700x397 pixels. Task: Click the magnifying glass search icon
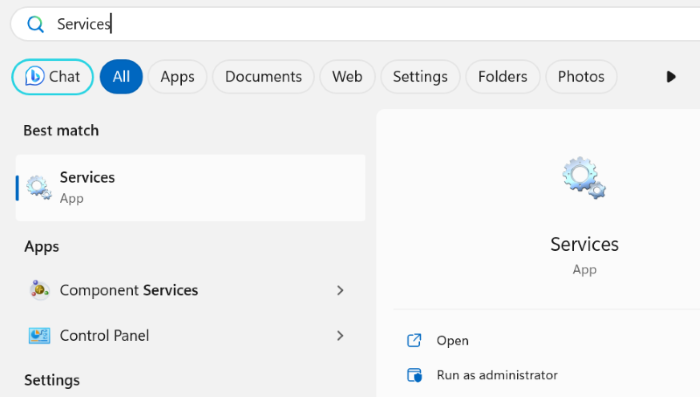click(x=35, y=24)
